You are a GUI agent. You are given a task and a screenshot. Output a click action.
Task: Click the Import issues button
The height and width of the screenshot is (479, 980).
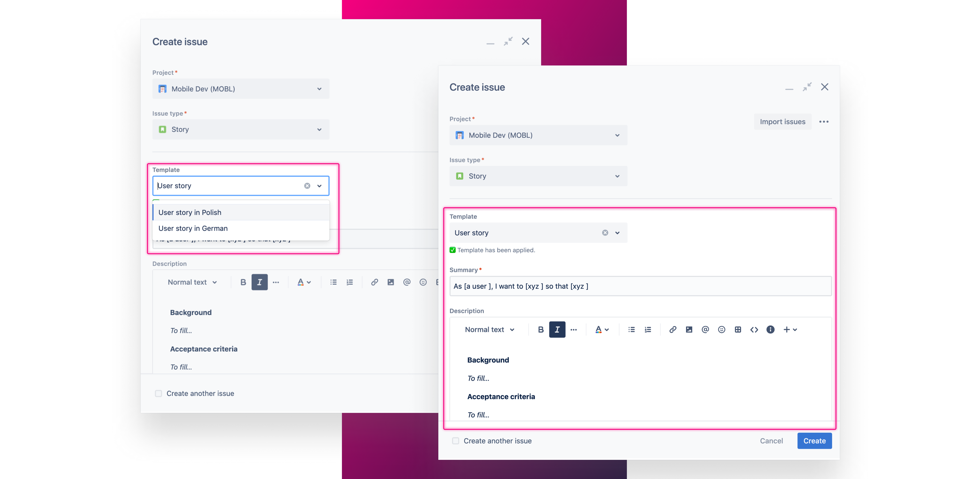tap(782, 122)
